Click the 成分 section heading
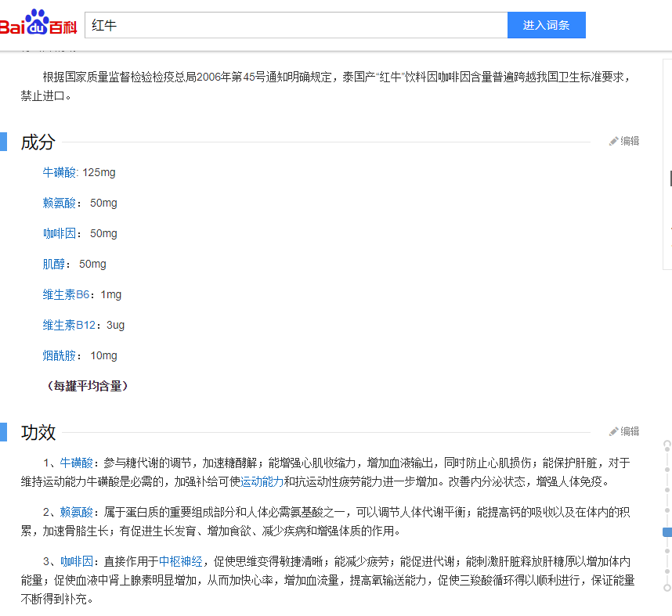This screenshot has width=672, height=616. [38, 142]
